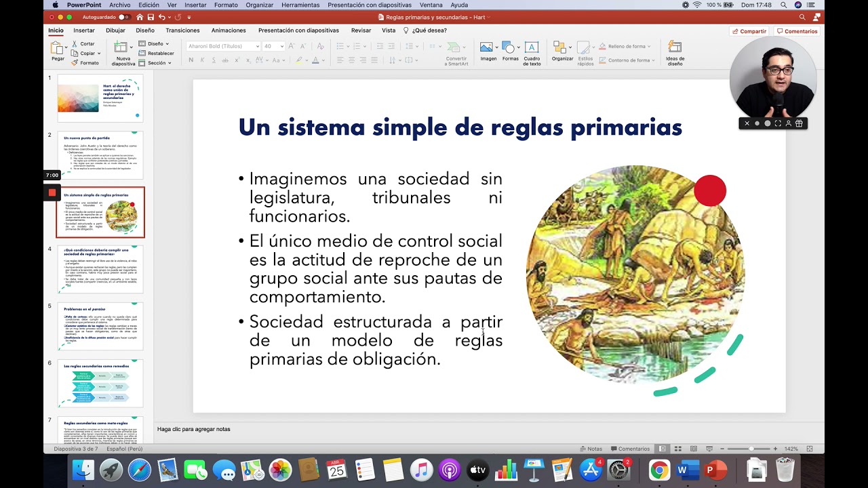This screenshot has height=488, width=868.
Task: Click the macOS Spotlight search icon
Action: click(784, 5)
